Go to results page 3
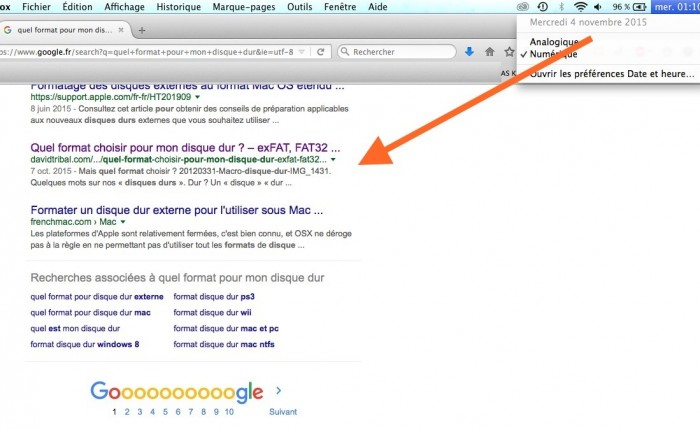The height and width of the screenshot is (430, 700). click(140, 412)
